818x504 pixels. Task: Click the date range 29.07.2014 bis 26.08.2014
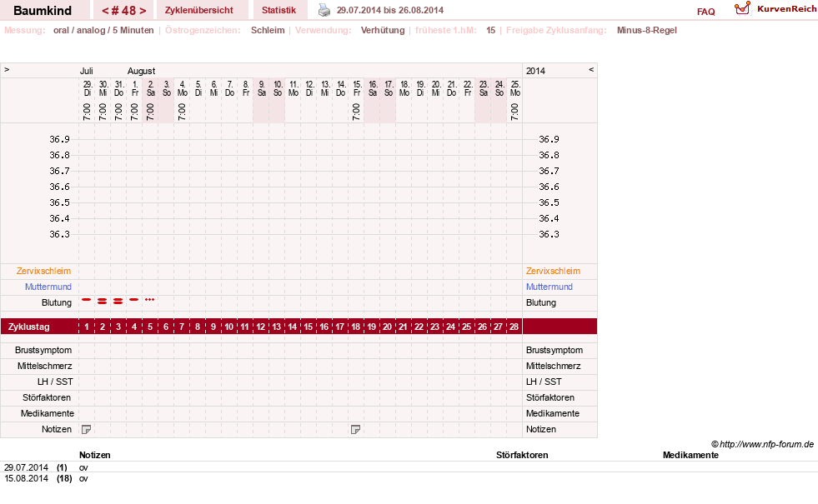(x=390, y=11)
